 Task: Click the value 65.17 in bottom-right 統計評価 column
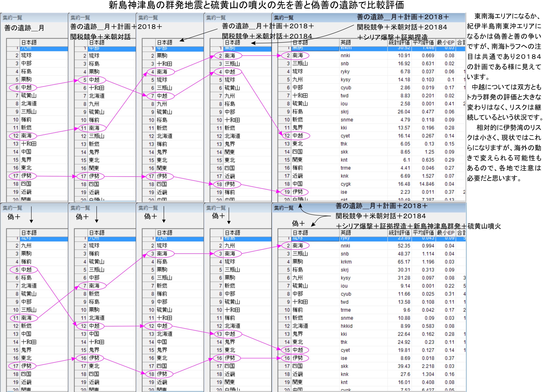(x=404, y=262)
